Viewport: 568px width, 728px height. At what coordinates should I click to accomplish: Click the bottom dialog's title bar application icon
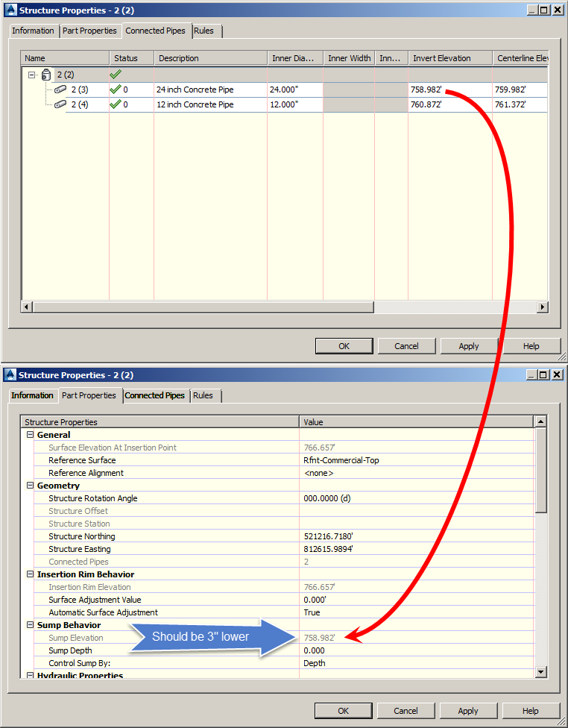tap(10, 375)
